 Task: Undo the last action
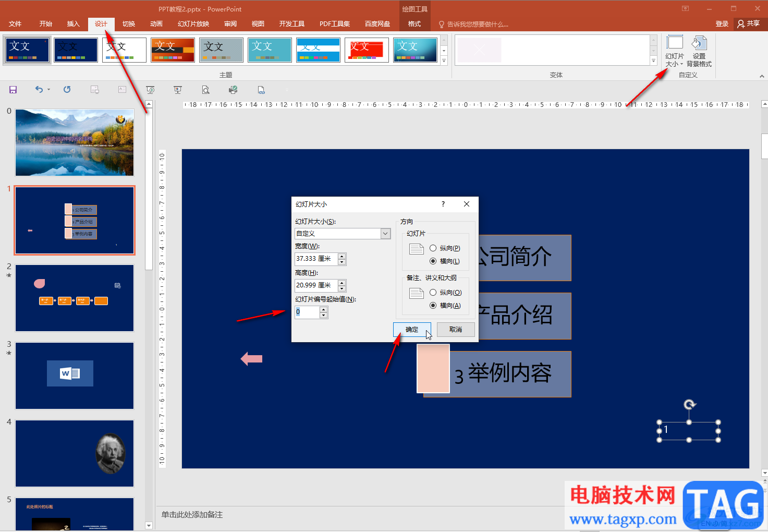point(39,89)
